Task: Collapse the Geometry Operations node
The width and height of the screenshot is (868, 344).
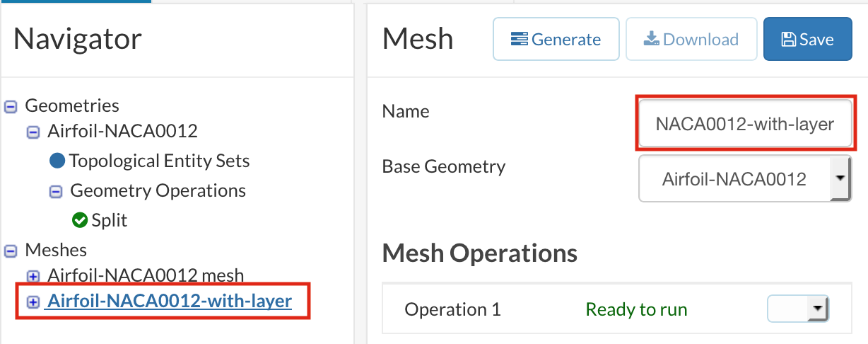Action: [x=56, y=192]
